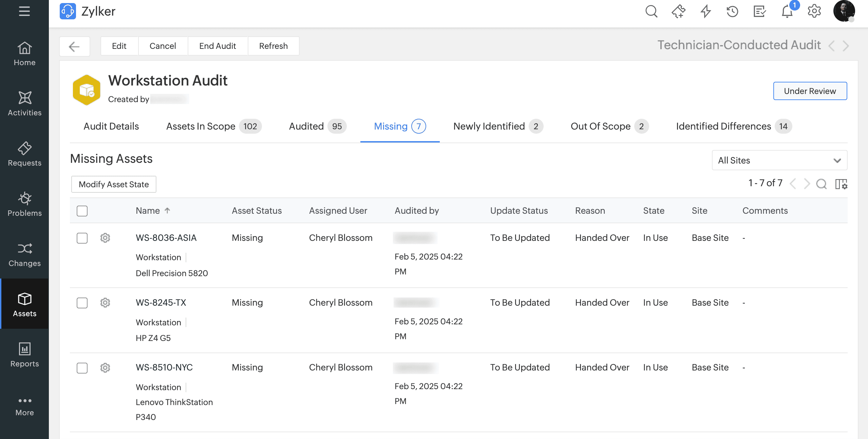Click the End Audit button
Viewport: 868px width, 439px height.
(218, 46)
